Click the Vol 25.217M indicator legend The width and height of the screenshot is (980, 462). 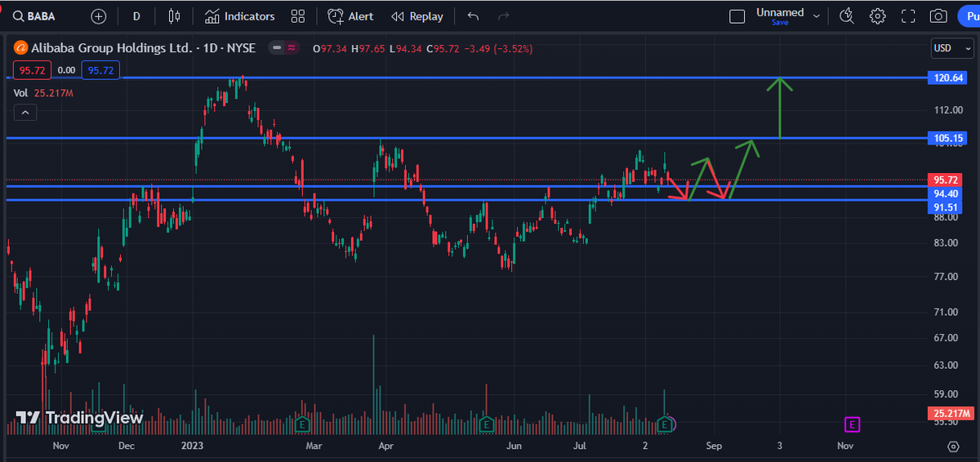[45, 93]
